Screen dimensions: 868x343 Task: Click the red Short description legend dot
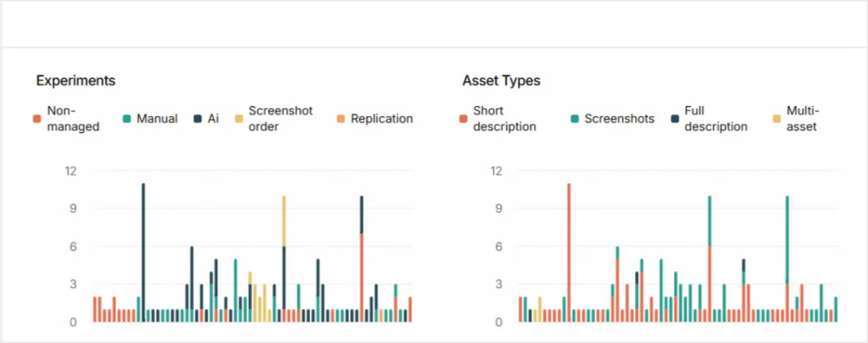coord(463,119)
